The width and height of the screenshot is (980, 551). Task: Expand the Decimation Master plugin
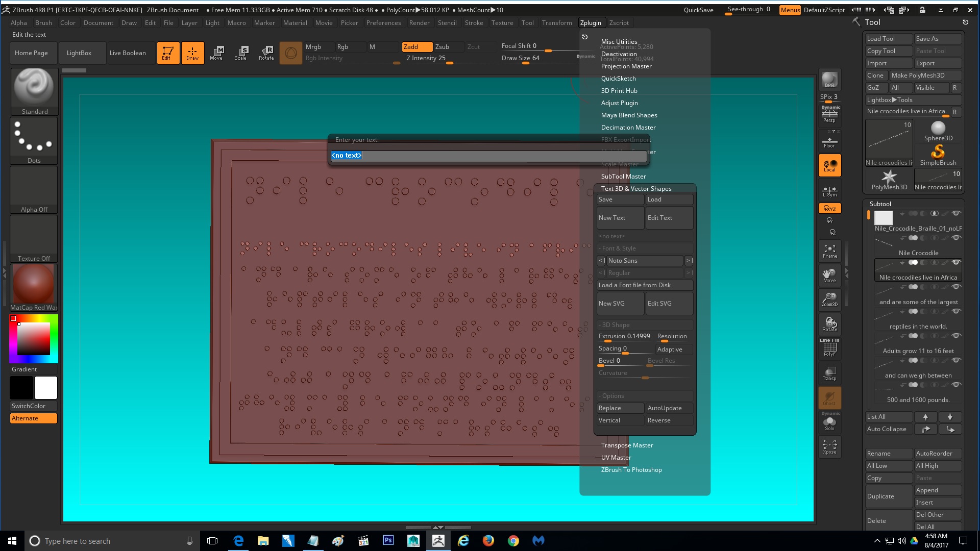(x=628, y=128)
